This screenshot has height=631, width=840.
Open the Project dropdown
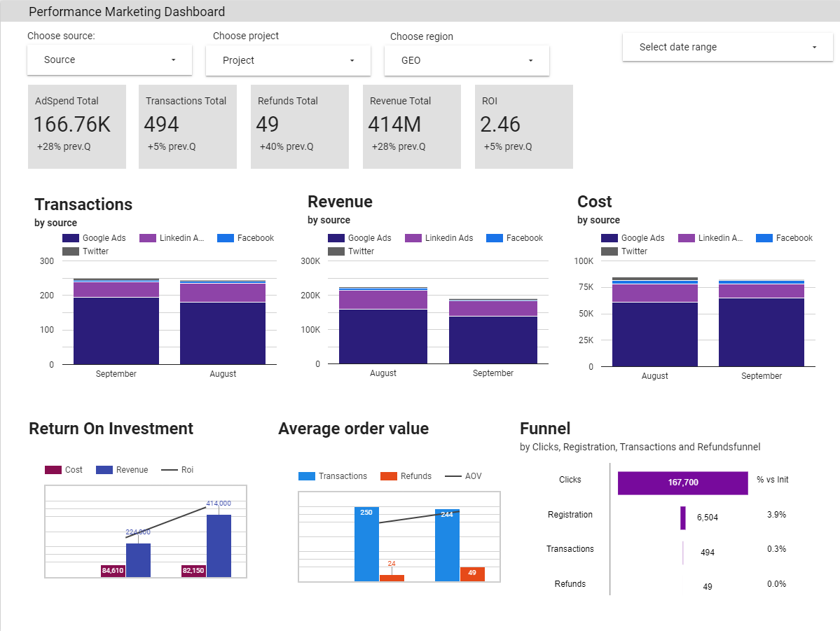tap(287, 60)
